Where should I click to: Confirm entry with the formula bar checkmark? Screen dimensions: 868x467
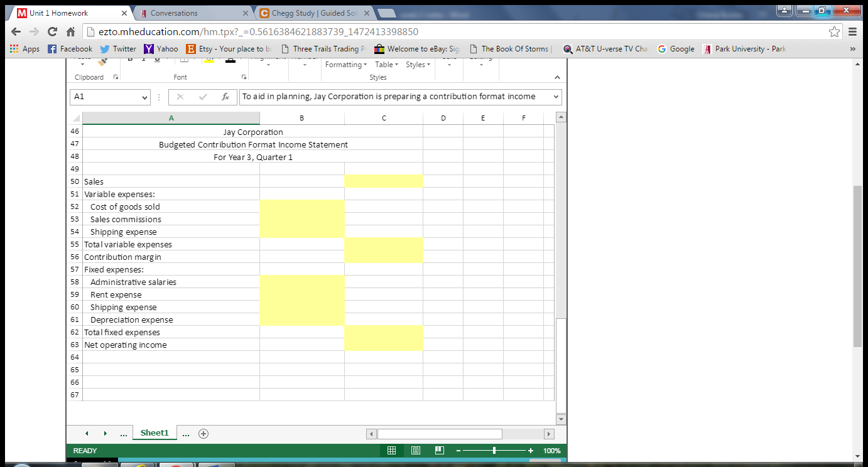point(201,96)
